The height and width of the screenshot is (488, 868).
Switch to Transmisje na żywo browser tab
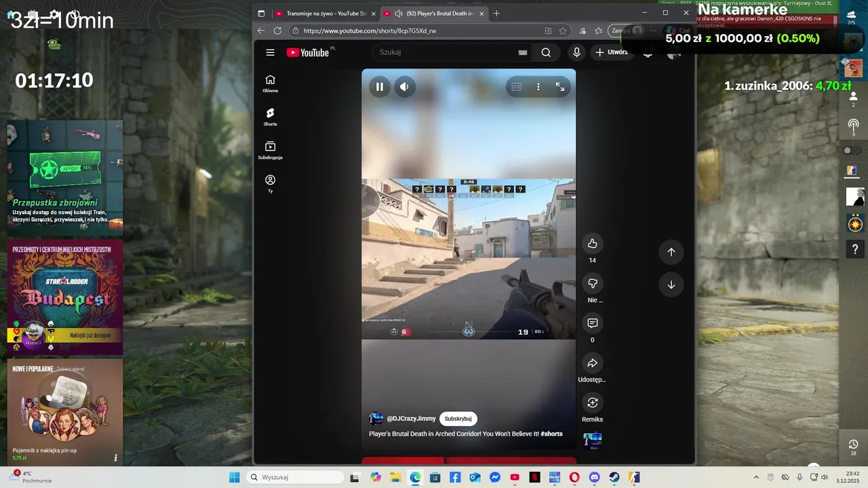[x=326, y=13]
